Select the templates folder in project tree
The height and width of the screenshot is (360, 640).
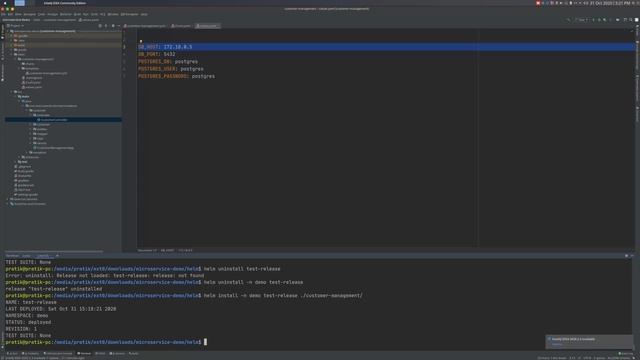coord(31,69)
